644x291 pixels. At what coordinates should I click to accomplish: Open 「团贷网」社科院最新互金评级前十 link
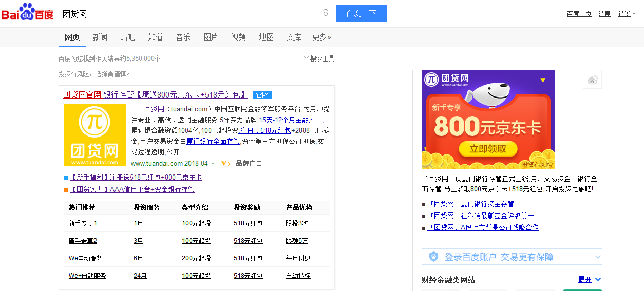click(481, 216)
